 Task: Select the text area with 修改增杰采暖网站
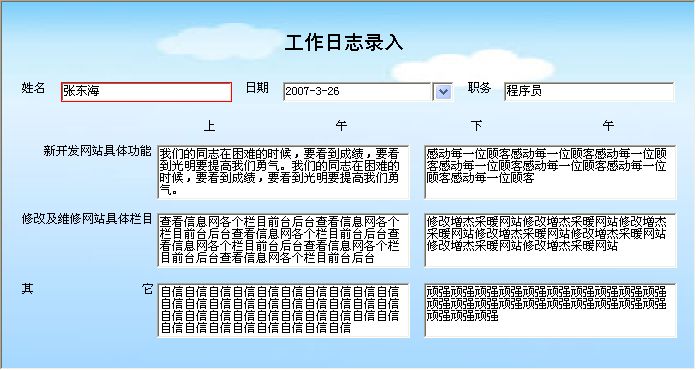(x=550, y=240)
